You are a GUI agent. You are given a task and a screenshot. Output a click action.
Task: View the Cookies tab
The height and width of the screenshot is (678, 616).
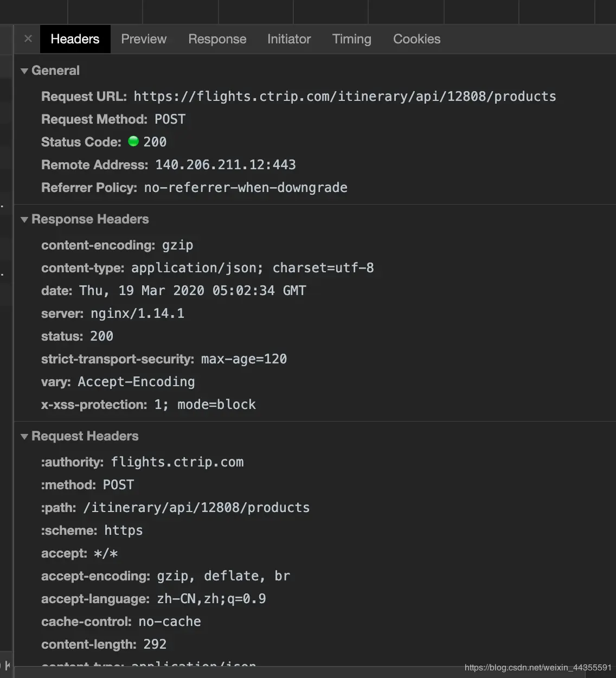(x=416, y=39)
